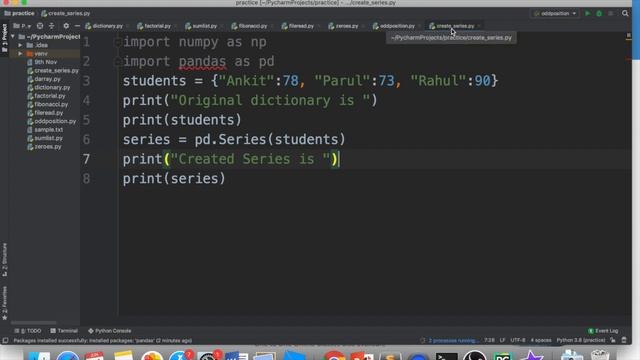Open Trash in the dock
Viewport: 640px width, 360px height.
pyautogui.click(x=600, y=355)
